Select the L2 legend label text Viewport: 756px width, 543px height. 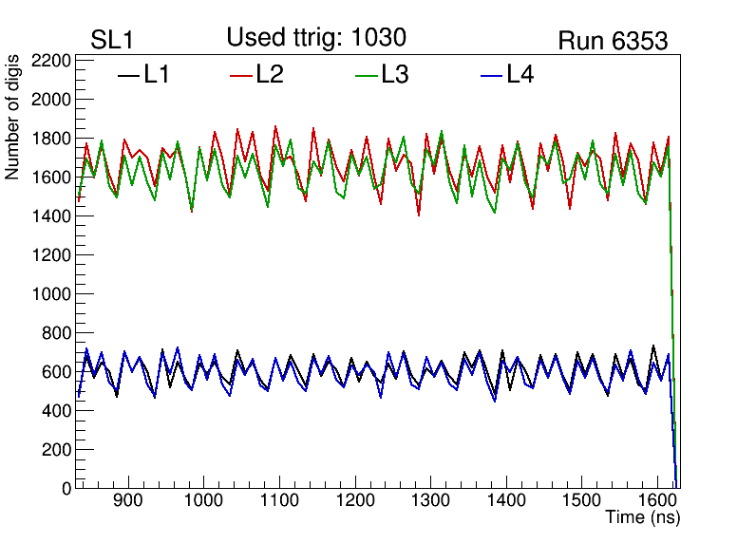click(x=270, y=75)
